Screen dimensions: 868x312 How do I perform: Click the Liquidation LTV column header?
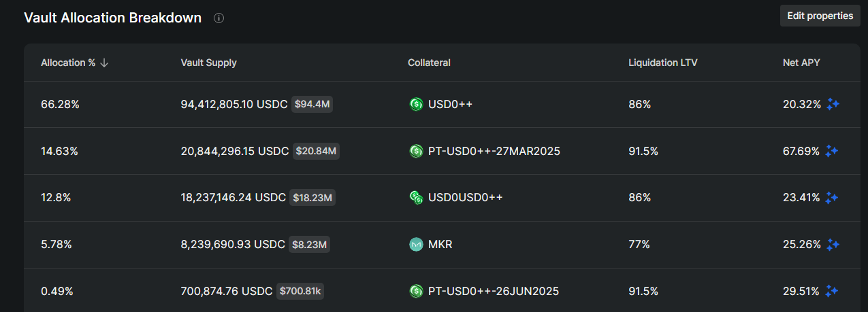pos(662,63)
